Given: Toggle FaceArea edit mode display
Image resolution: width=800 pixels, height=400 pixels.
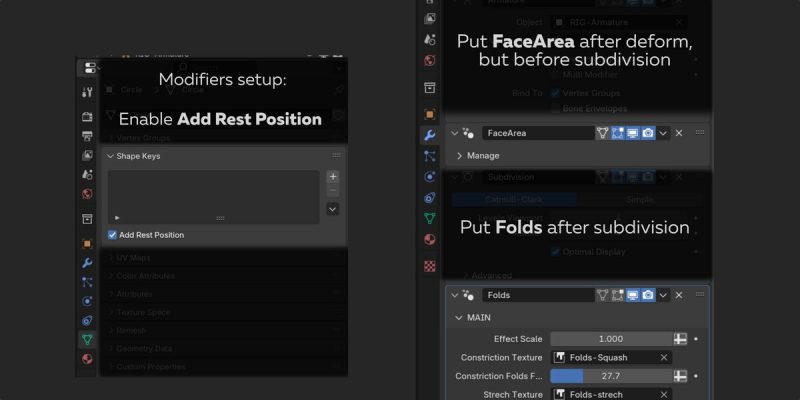Looking at the screenshot, I should [x=618, y=133].
